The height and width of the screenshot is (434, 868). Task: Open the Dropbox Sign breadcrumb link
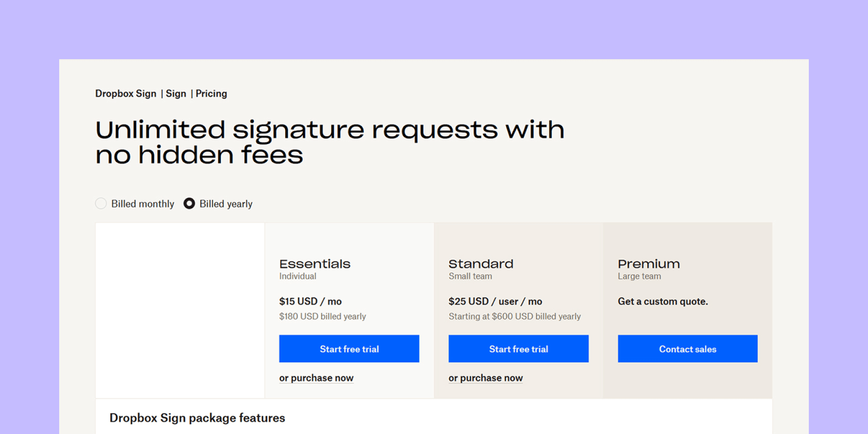pos(126,94)
